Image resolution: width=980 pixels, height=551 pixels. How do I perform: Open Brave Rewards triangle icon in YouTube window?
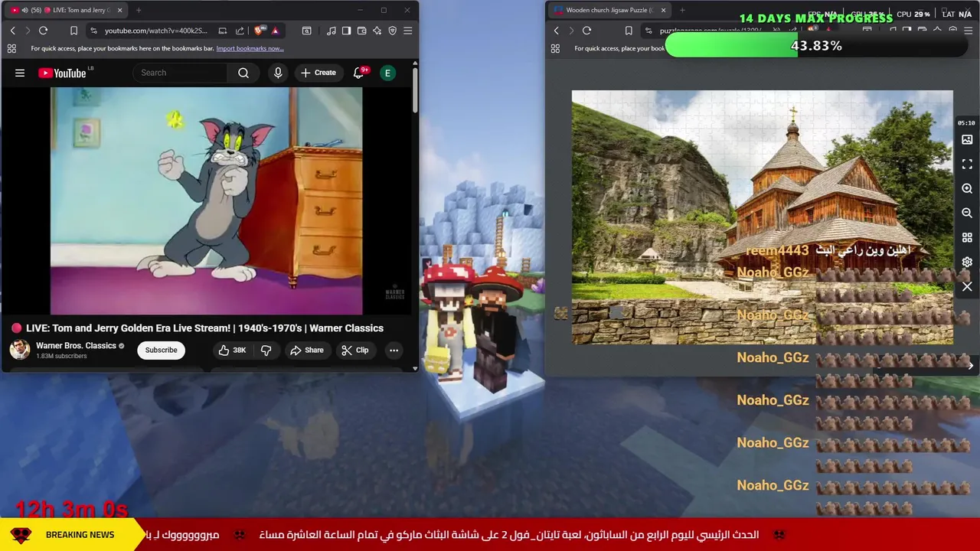click(275, 31)
